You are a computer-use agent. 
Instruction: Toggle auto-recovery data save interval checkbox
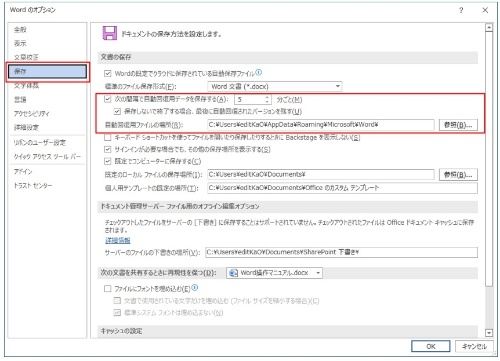click(108, 99)
